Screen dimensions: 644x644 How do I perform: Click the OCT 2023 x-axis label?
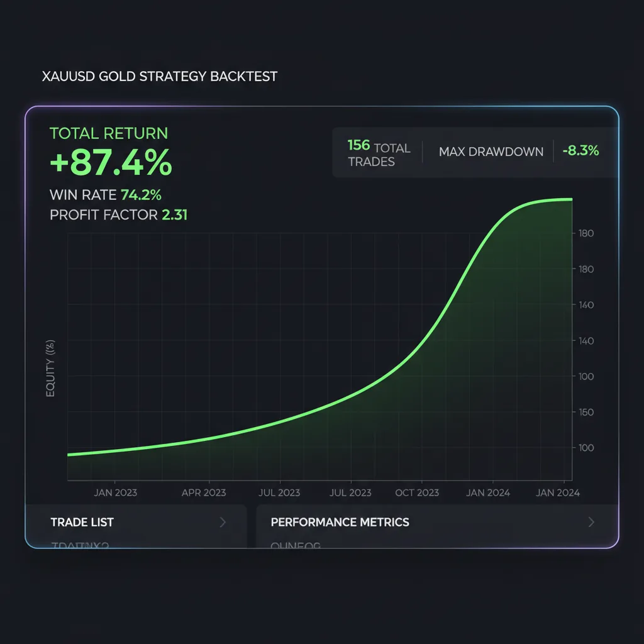point(417,492)
